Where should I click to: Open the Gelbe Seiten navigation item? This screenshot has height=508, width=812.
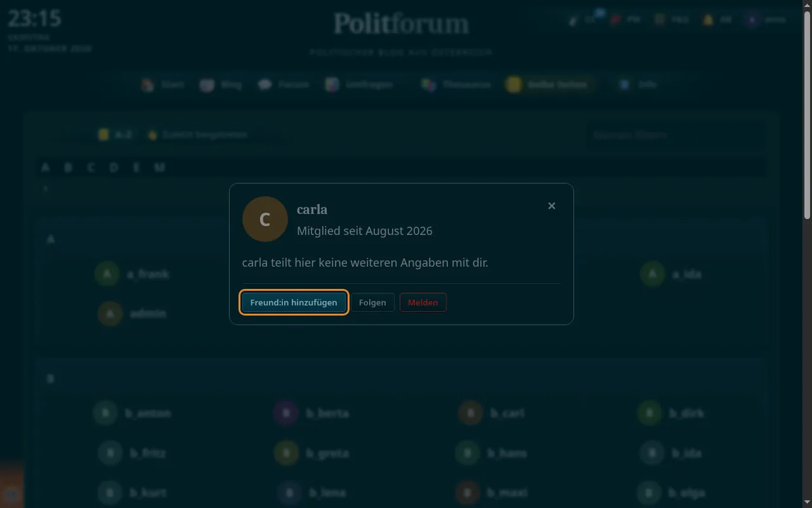549,84
